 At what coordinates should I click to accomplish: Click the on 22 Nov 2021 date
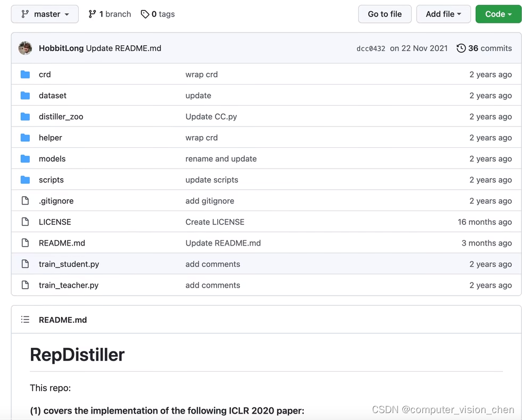419,48
